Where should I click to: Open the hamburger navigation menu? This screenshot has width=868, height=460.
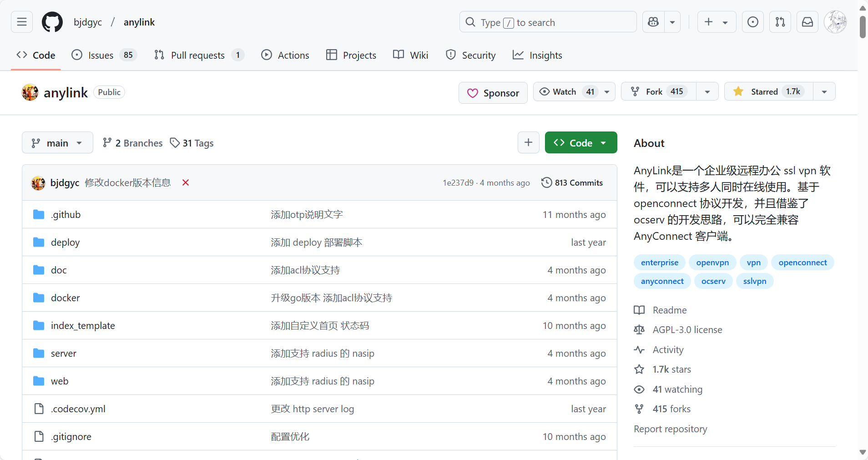[22, 22]
